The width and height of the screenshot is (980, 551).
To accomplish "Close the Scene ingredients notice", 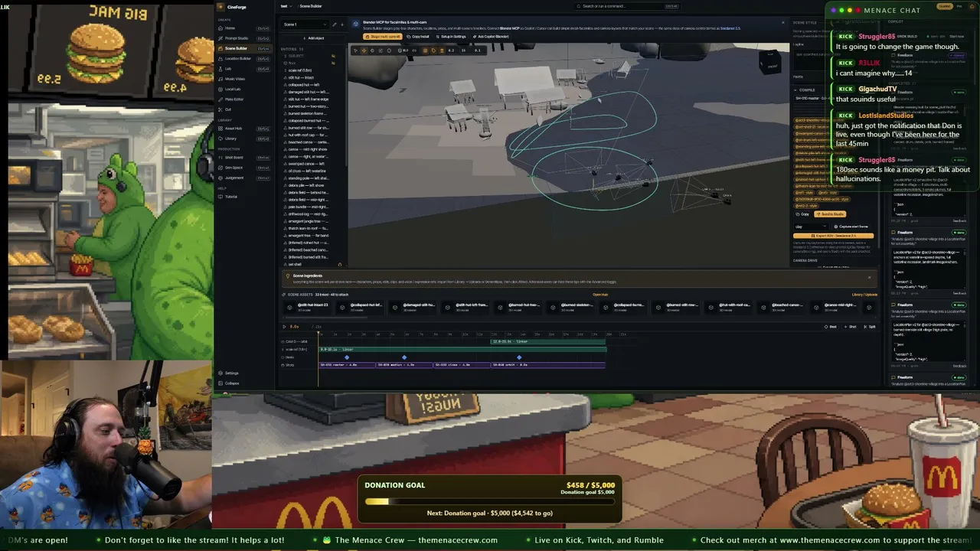I will pos(869,277).
